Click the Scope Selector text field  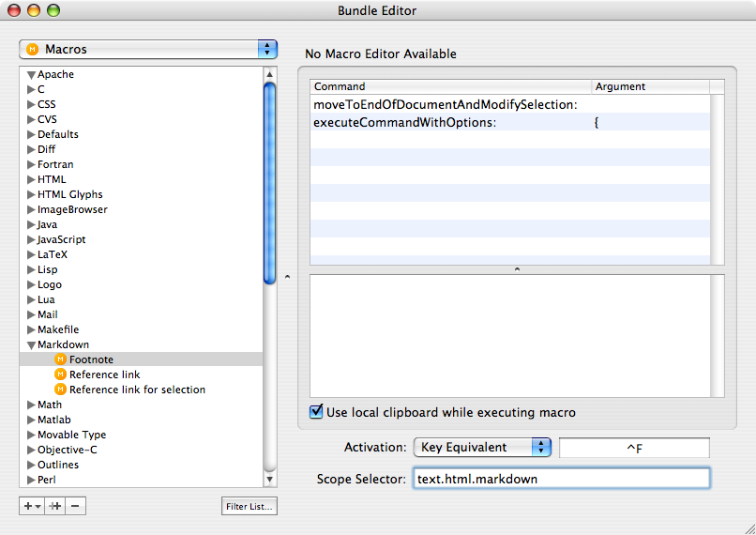coord(562,479)
